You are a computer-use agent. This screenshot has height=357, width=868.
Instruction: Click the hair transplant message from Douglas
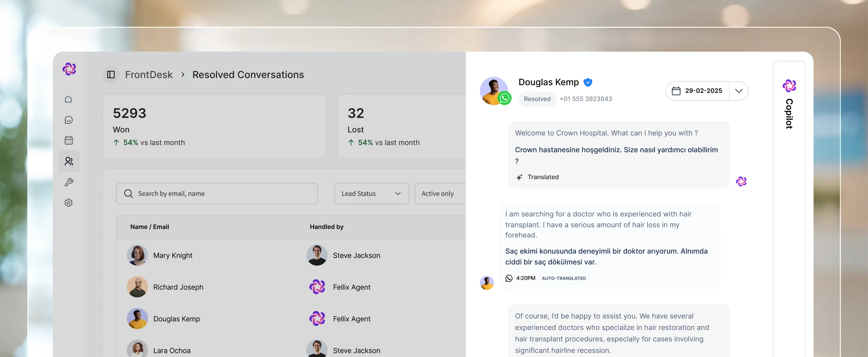599,224
